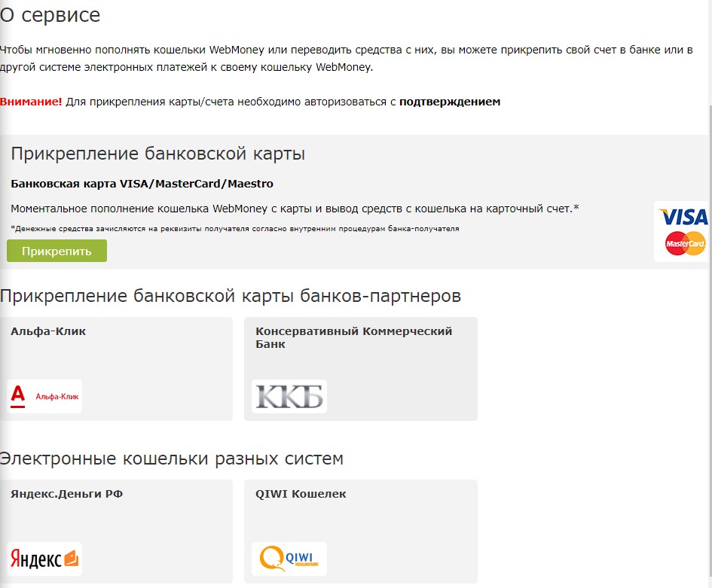Click the red Alfa-Click logo
Screen dimensions: 712x588
pyautogui.click(x=44, y=396)
